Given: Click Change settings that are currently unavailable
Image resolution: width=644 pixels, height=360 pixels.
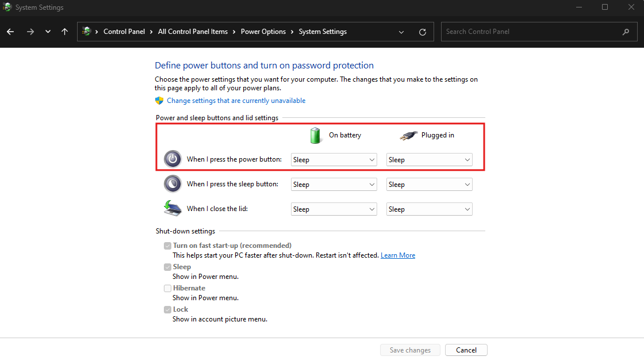Looking at the screenshot, I should click(x=236, y=101).
